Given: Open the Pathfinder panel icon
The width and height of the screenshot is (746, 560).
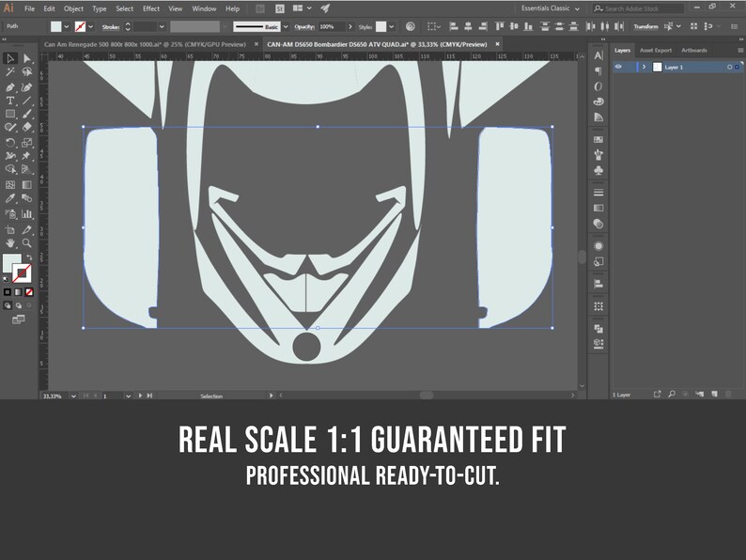Looking at the screenshot, I should (x=598, y=328).
